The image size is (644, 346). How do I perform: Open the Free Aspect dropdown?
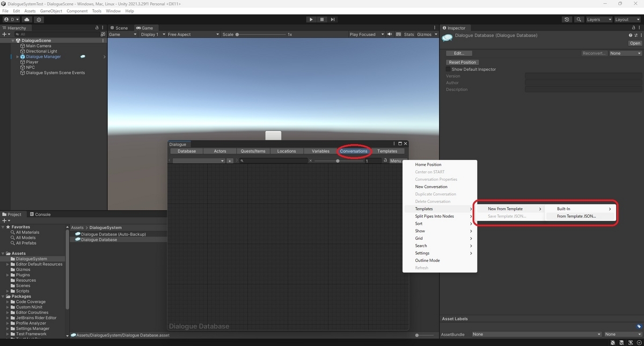click(193, 34)
